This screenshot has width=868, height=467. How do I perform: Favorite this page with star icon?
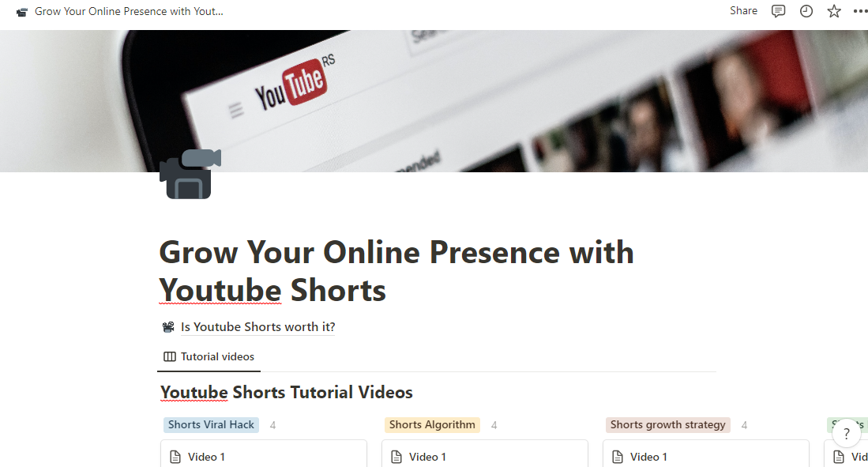[x=834, y=11]
